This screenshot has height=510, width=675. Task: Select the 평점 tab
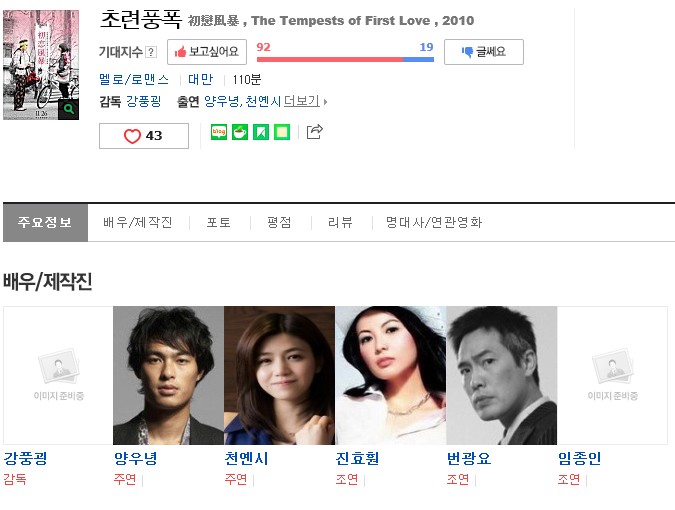pyautogui.click(x=279, y=223)
